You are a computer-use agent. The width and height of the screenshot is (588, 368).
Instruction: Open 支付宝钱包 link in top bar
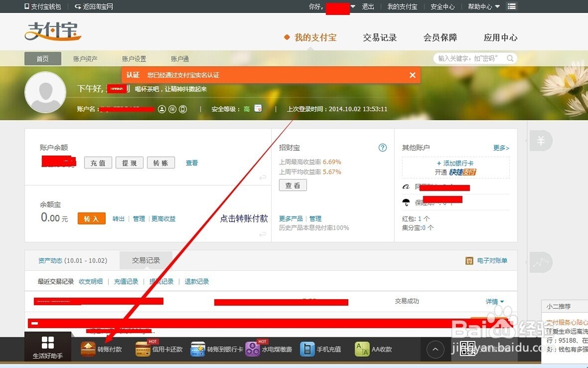coord(42,6)
